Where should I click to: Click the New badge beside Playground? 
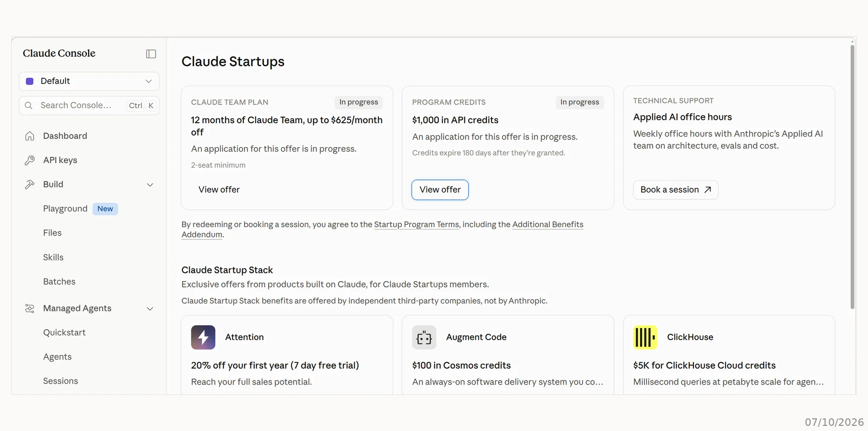pyautogui.click(x=105, y=209)
